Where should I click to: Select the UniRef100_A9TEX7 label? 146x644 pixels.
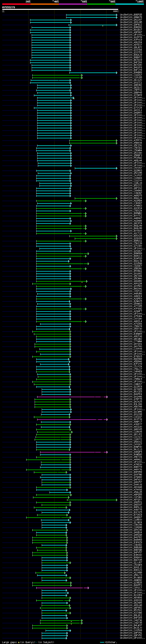131,45
